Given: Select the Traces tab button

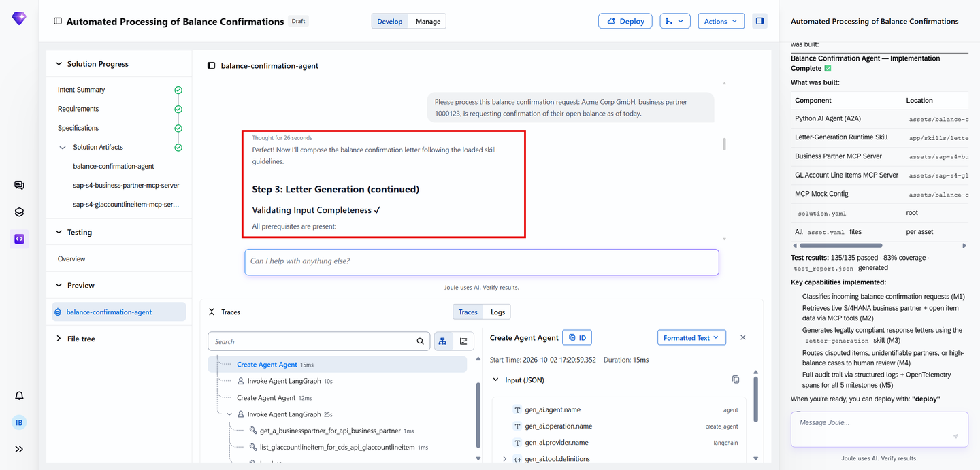Looking at the screenshot, I should coord(468,312).
